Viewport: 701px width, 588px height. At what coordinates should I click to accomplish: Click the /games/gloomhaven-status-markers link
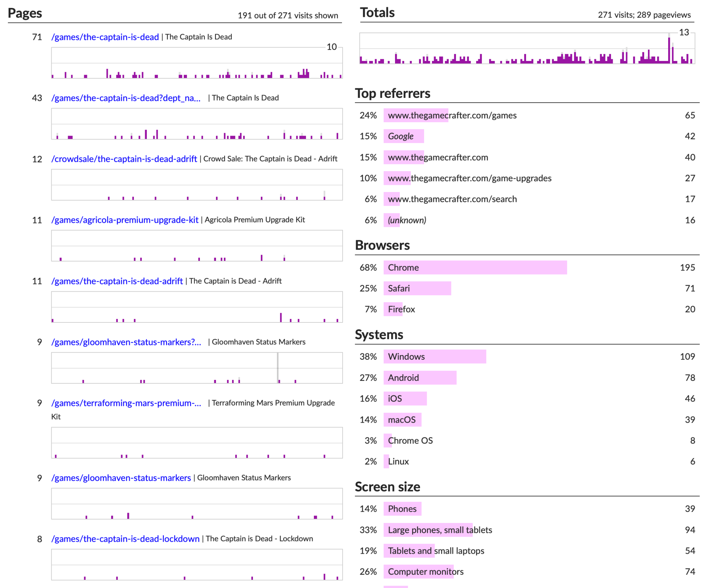(x=121, y=478)
